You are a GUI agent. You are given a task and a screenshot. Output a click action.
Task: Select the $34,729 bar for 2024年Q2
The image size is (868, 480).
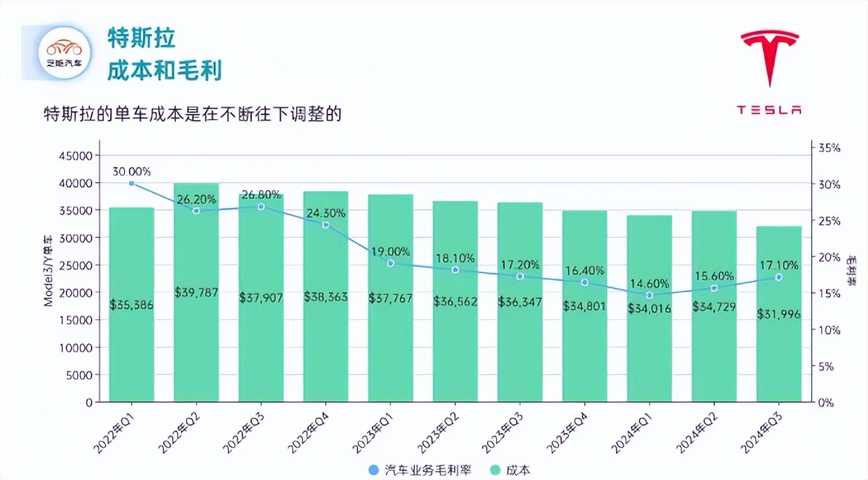pos(714,306)
